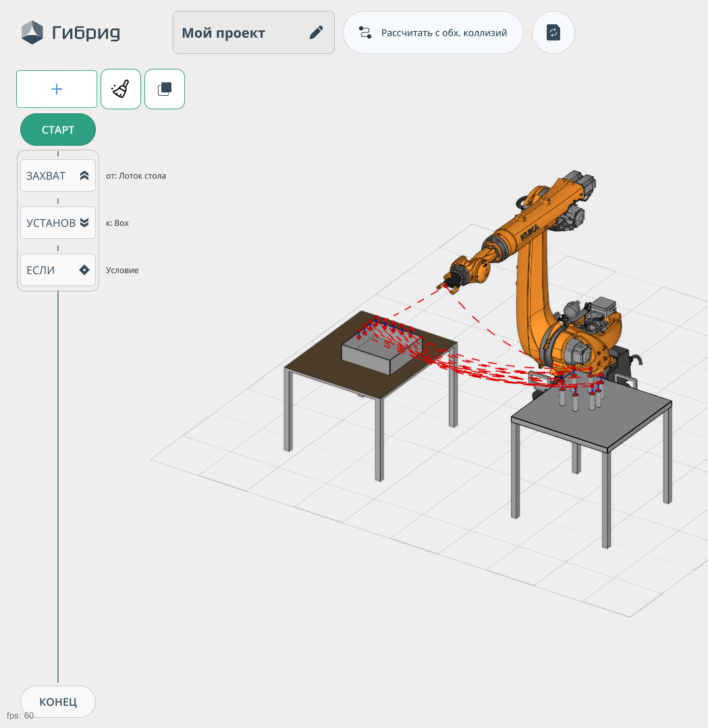Click the 'к: Box' label

(117, 223)
